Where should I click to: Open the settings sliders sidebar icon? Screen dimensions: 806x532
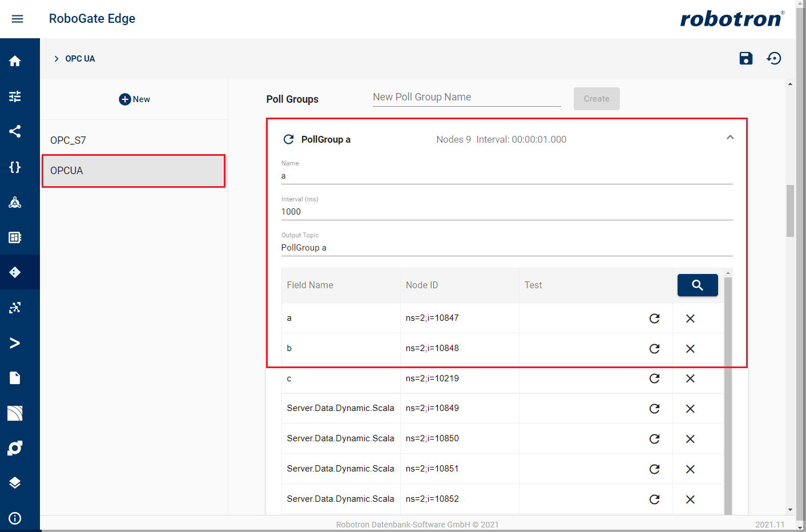[15, 96]
